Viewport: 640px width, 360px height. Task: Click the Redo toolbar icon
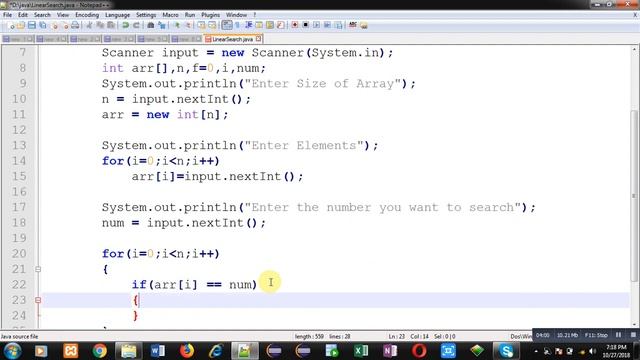(x=136, y=25)
